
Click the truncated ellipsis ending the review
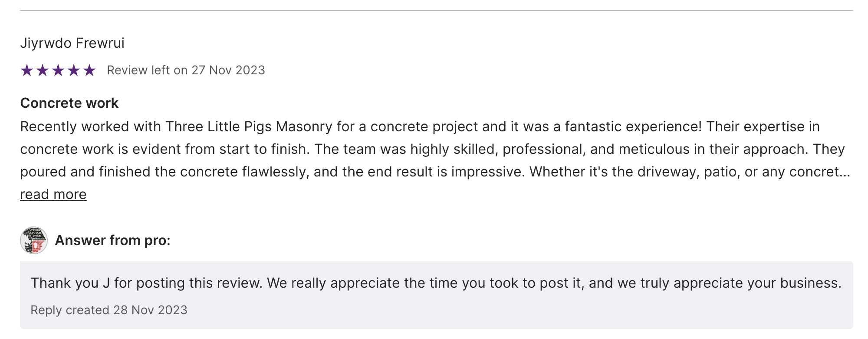(x=845, y=173)
